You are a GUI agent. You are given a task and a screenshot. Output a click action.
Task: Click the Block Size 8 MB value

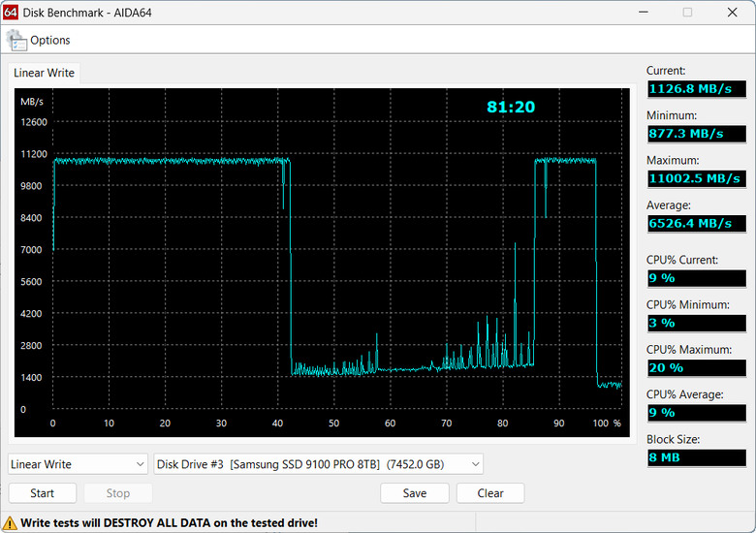tap(697, 457)
